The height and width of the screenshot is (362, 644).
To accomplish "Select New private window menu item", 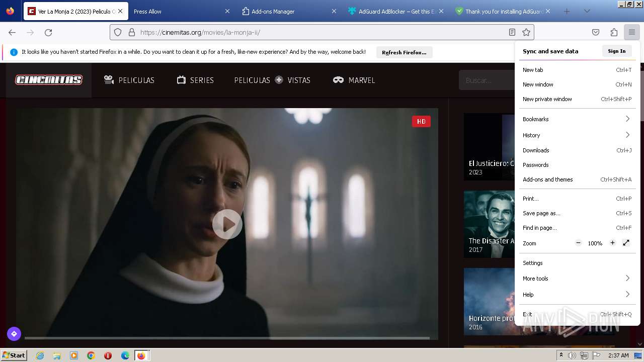I will (577, 99).
